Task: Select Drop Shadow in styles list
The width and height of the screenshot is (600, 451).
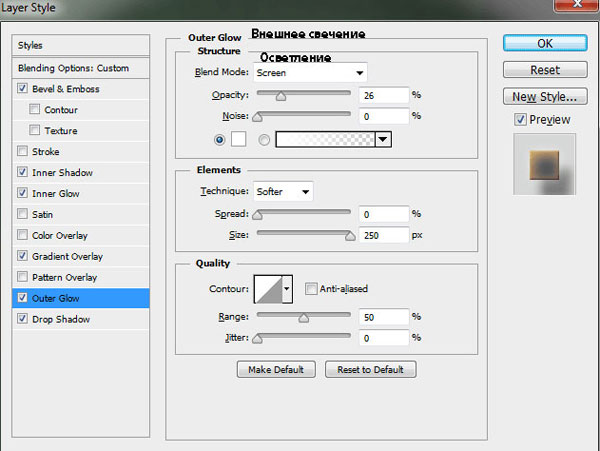Action: (61, 319)
